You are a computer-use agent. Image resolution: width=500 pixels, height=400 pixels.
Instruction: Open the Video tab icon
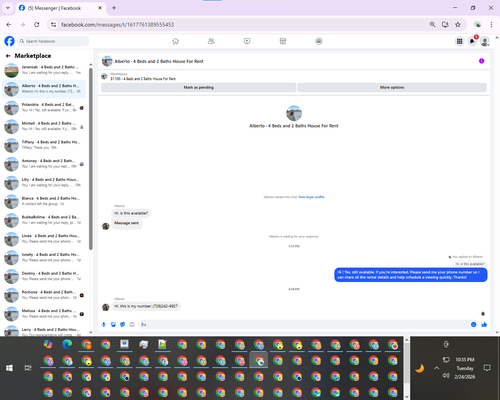(x=247, y=41)
